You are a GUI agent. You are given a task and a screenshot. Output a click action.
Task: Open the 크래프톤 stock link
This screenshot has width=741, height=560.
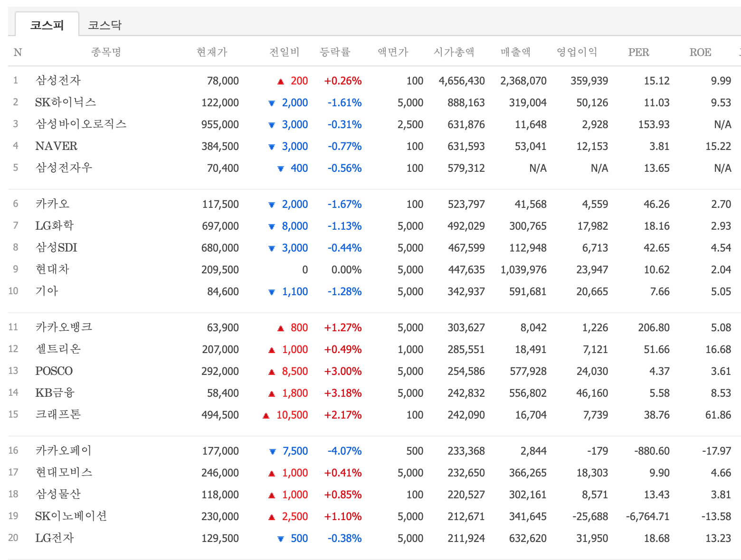pyautogui.click(x=58, y=415)
